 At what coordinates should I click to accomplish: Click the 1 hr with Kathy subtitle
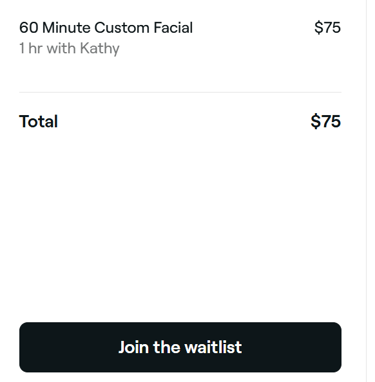point(69,49)
